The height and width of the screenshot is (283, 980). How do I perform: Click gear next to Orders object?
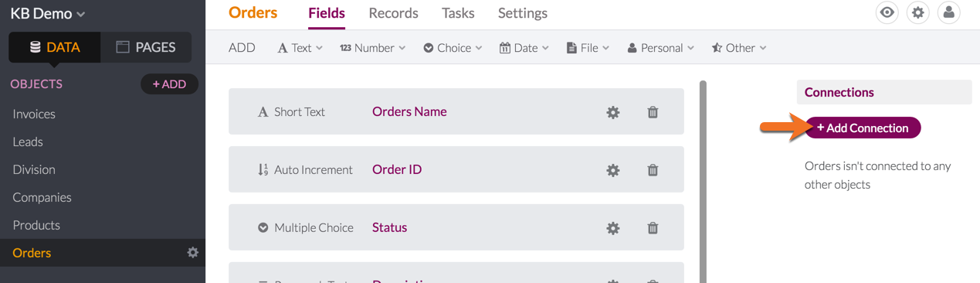[193, 252]
